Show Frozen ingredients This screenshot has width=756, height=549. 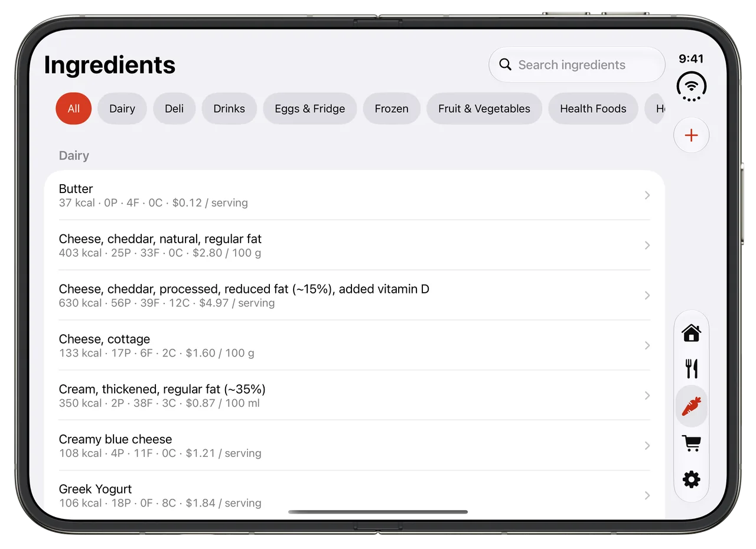click(x=392, y=109)
